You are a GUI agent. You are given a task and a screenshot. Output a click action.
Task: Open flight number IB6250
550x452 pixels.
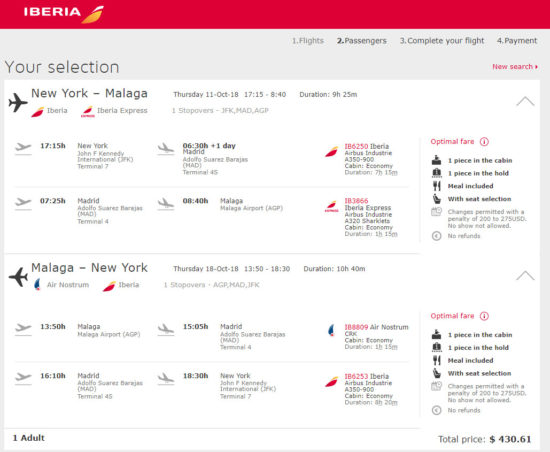(356, 146)
